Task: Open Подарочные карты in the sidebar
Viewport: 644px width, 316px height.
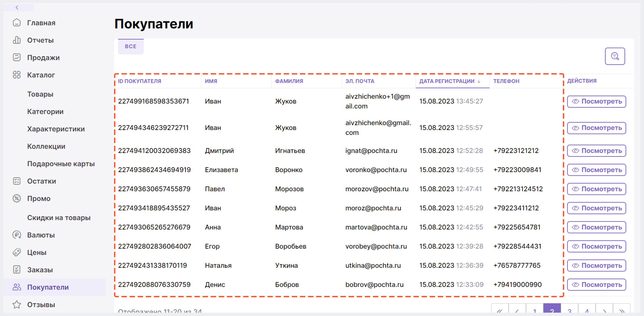Action: click(x=61, y=164)
